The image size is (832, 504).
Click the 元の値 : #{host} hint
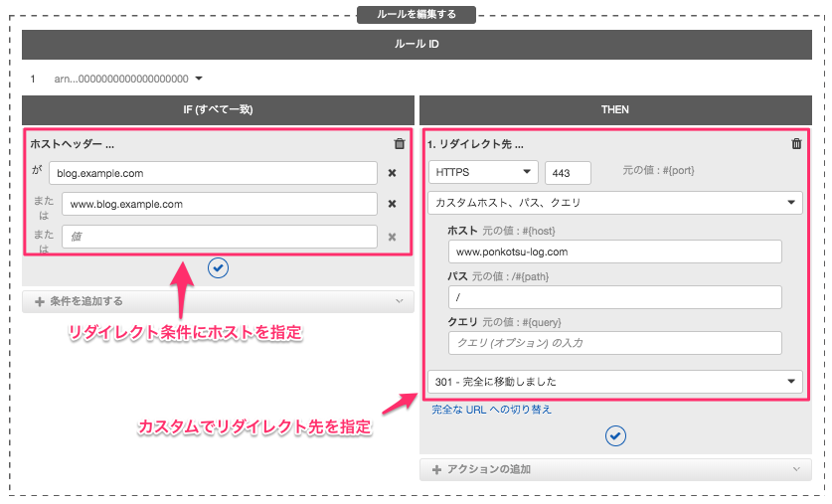(x=519, y=231)
